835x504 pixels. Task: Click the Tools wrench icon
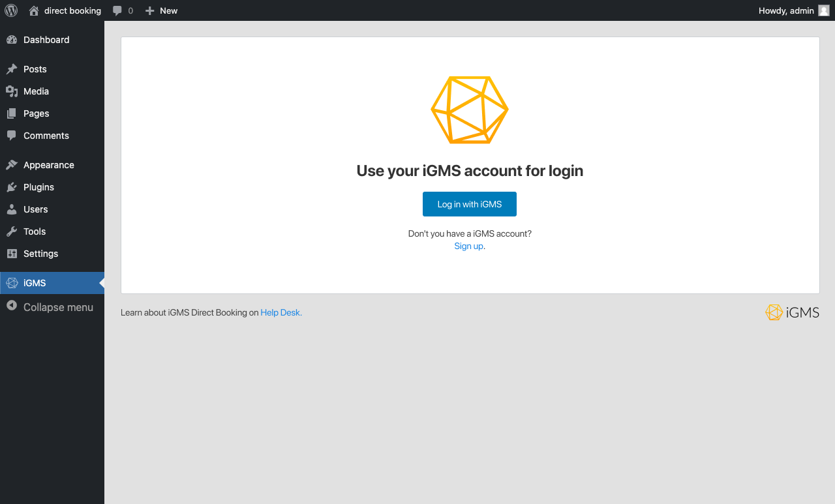coord(12,231)
